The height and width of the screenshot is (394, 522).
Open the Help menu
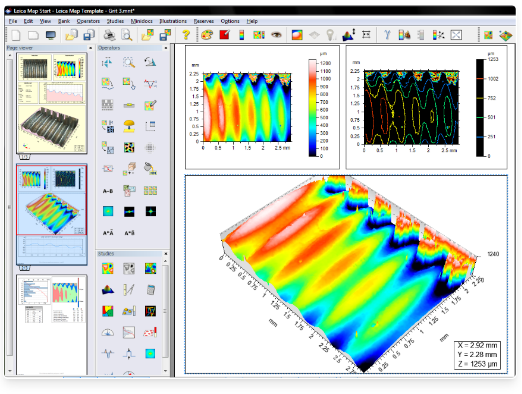click(252, 21)
